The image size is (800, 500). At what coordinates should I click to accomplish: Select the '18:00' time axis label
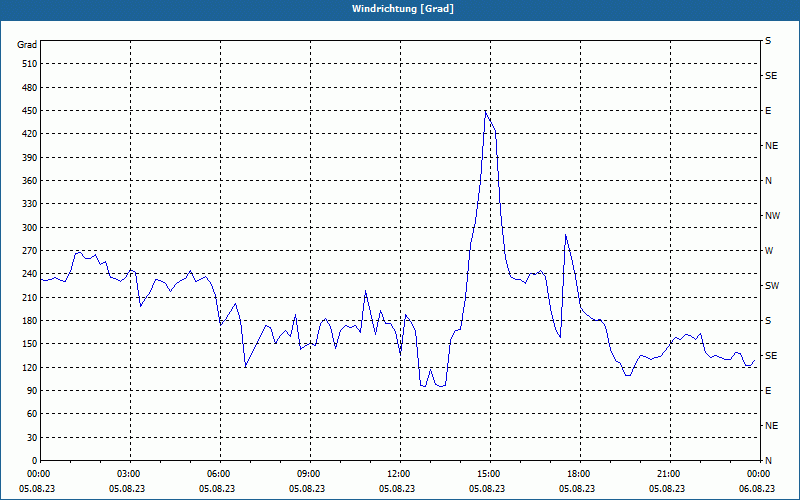(580, 474)
